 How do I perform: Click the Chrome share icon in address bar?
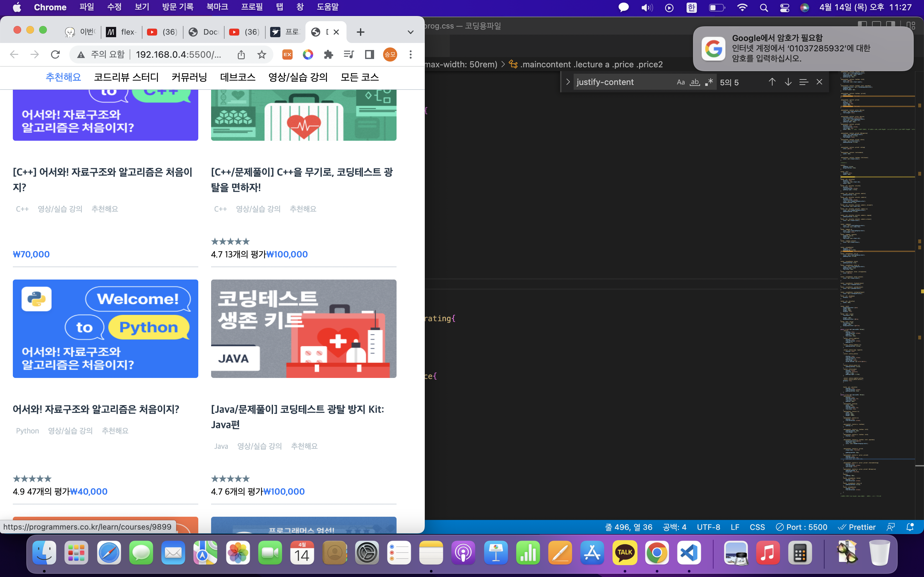(241, 54)
